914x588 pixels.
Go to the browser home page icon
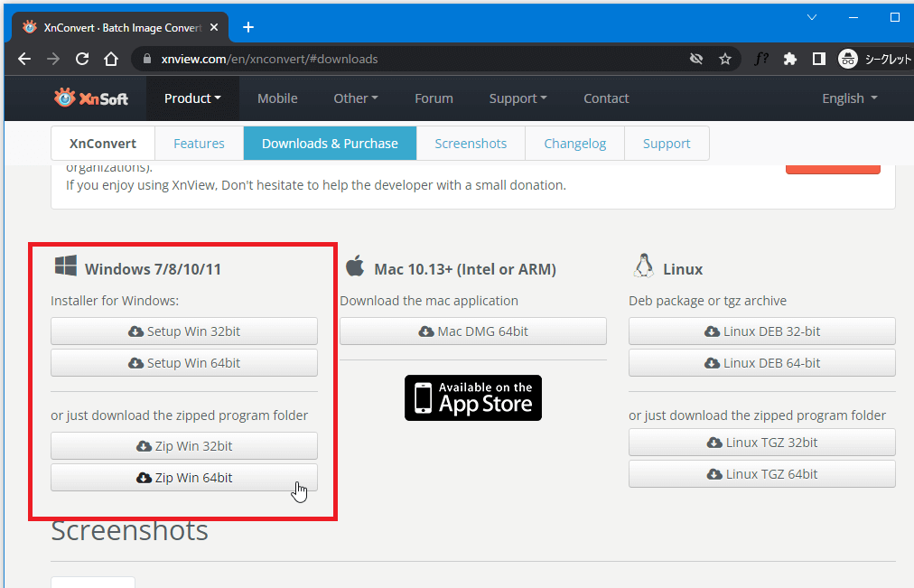point(111,59)
